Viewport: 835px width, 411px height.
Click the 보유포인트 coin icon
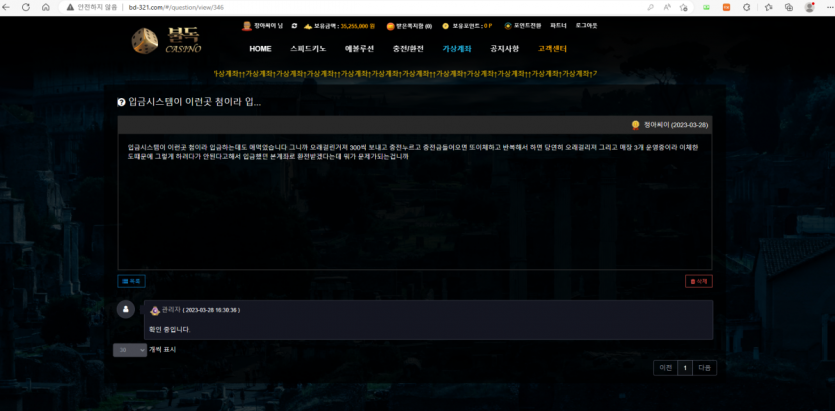click(x=446, y=26)
